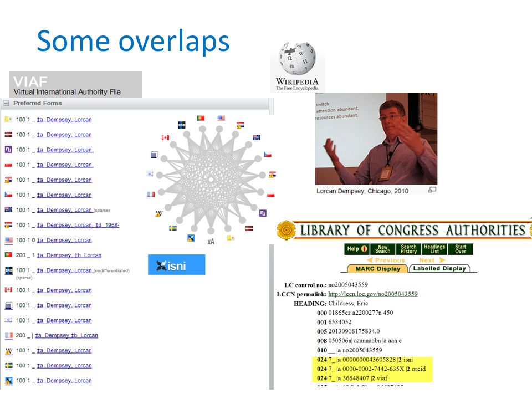Screen dimensions: 532x399
Task: Click the VIAF value 36648407
Action: pyautogui.click(x=356, y=378)
